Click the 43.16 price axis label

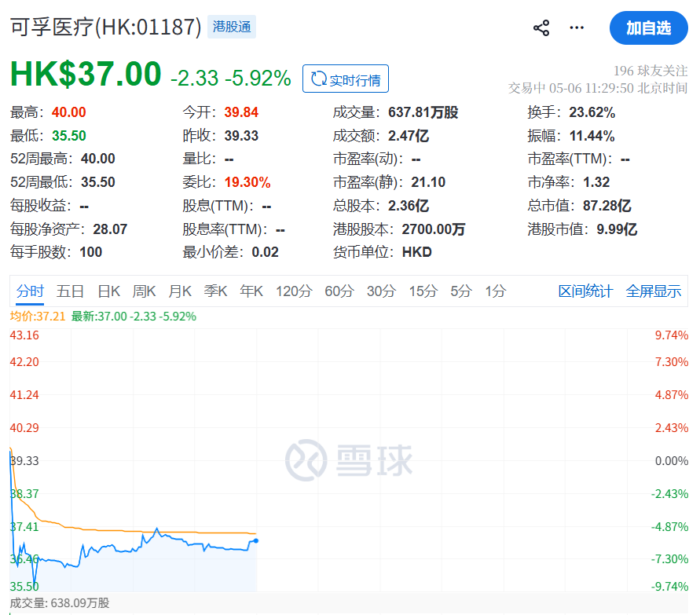click(24, 335)
